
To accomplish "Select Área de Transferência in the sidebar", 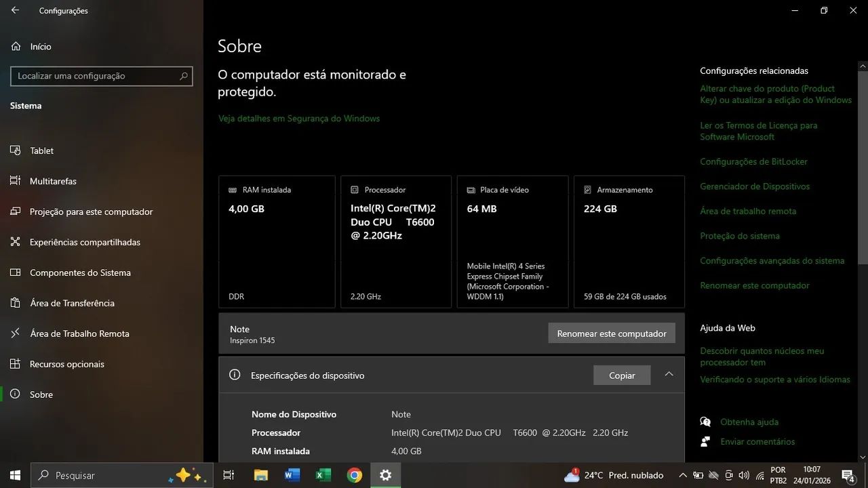I will [72, 303].
